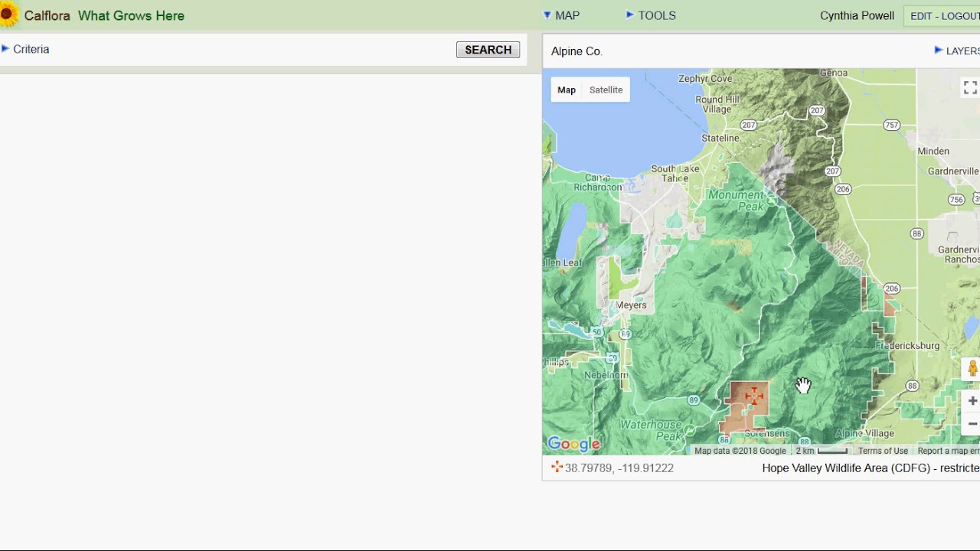Select the Street View pegman

(x=972, y=369)
